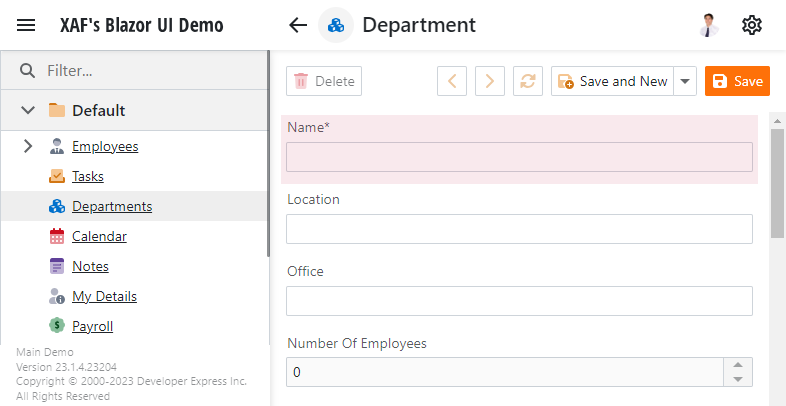The width and height of the screenshot is (786, 406).
Task: Open the Employees link
Action: pos(105,146)
